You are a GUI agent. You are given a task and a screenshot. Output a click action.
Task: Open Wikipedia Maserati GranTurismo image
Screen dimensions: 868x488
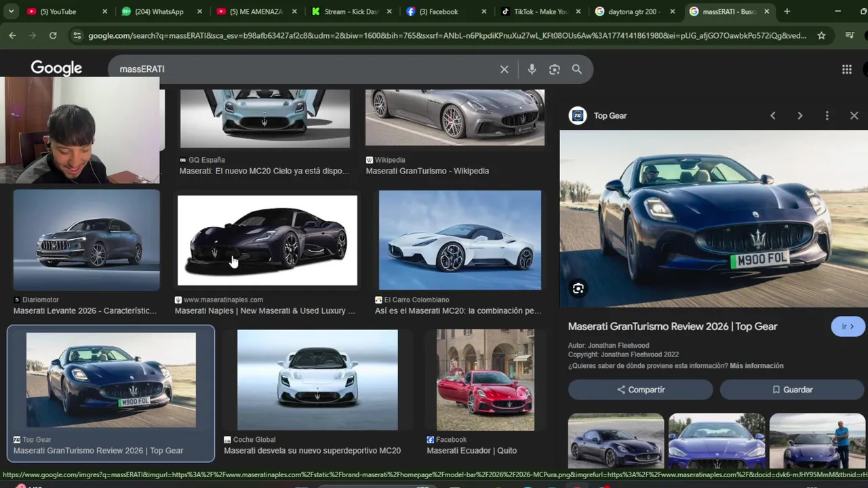pos(454,117)
